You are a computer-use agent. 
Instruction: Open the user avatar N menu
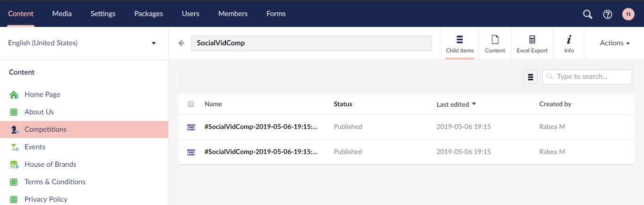[x=628, y=14]
